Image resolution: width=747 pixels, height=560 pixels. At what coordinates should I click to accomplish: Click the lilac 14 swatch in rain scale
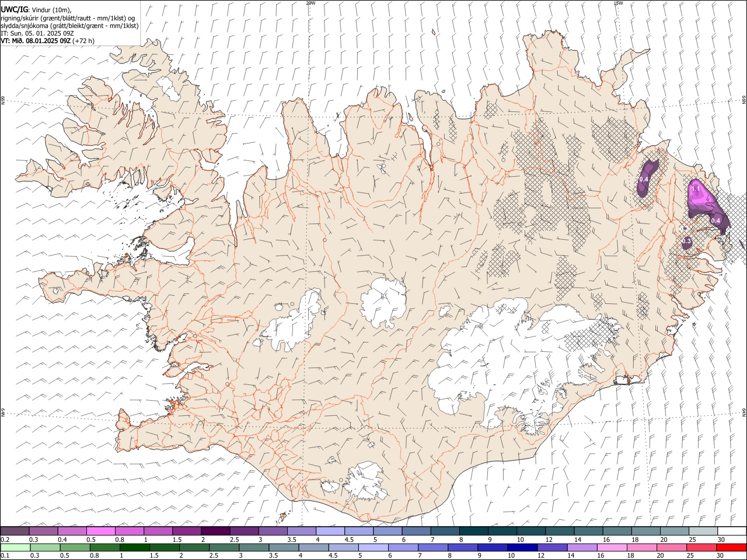(582, 548)
